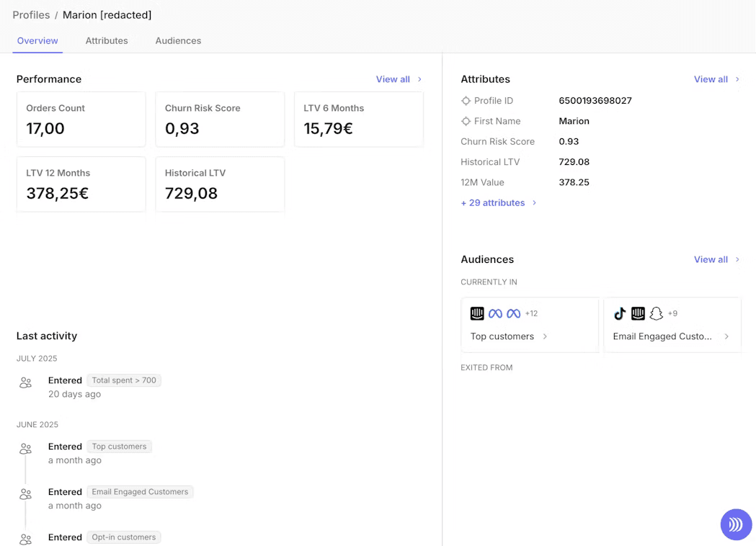
Task: Expand the + 29 attributes section
Action: coord(494,202)
